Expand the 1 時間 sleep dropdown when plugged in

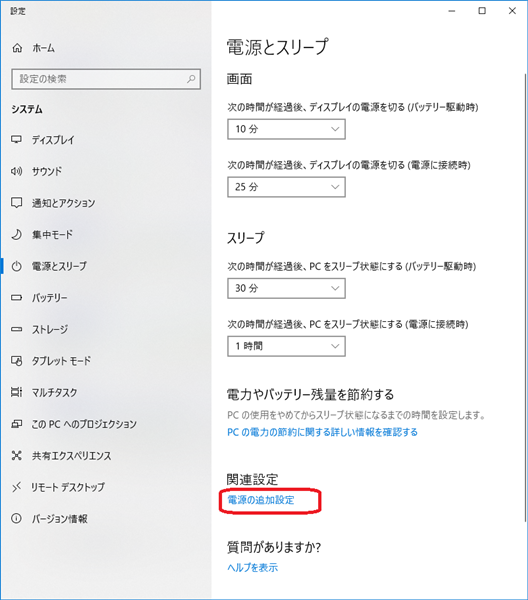click(x=286, y=346)
